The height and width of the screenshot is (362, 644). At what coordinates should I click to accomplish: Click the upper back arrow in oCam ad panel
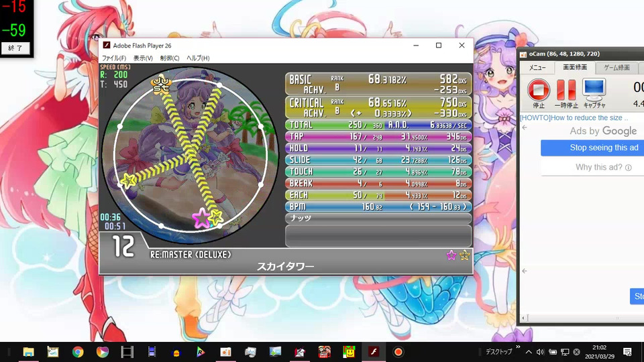[525, 127]
